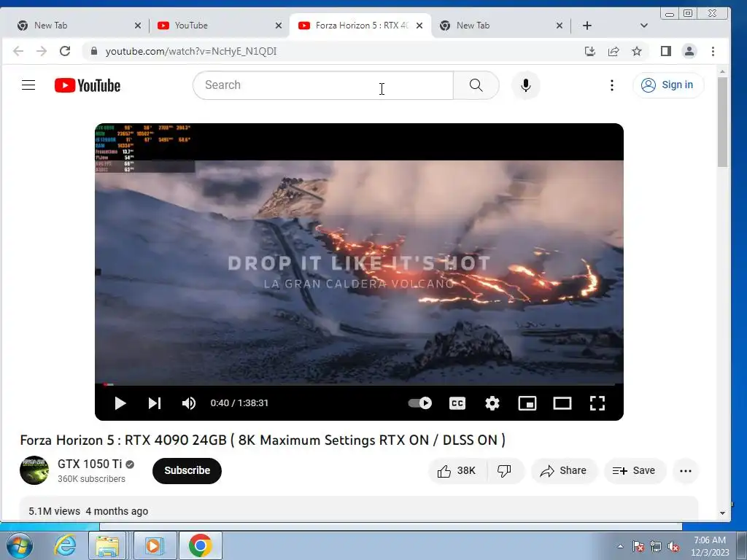
Task: Switch to miniplayer mode
Action: [527, 403]
